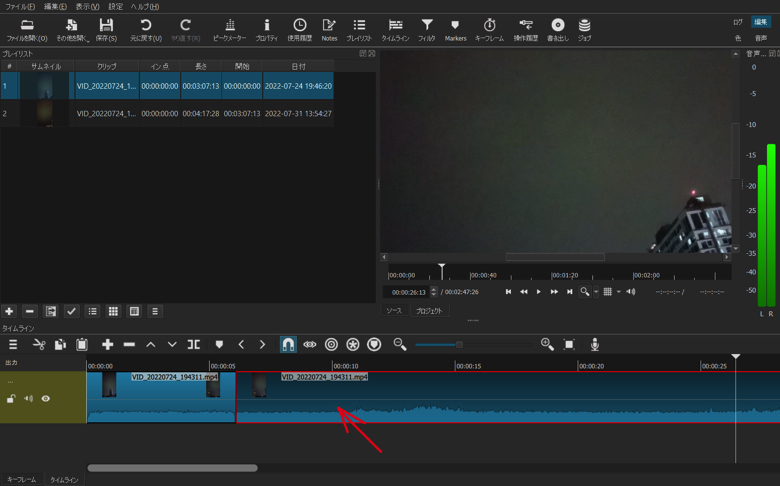The image size is (780, 486).
Task: Open the player zoom dropdown arrow
Action: [x=596, y=292]
